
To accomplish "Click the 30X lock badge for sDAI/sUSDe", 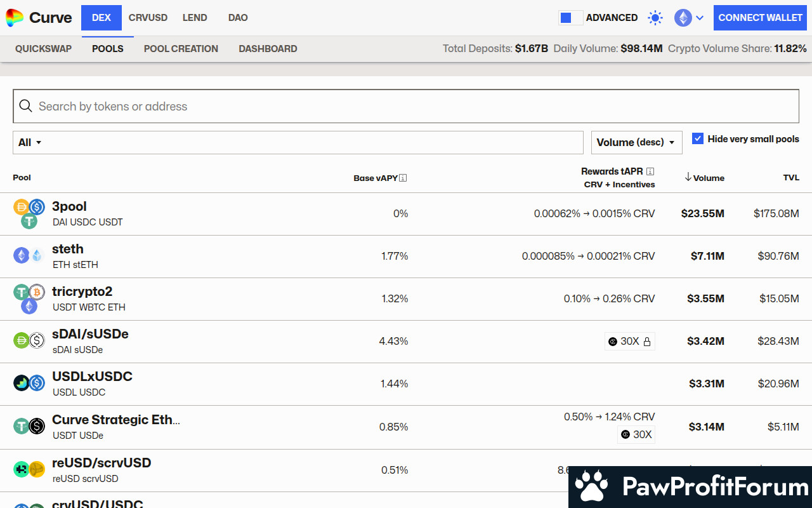I will click(x=629, y=342).
